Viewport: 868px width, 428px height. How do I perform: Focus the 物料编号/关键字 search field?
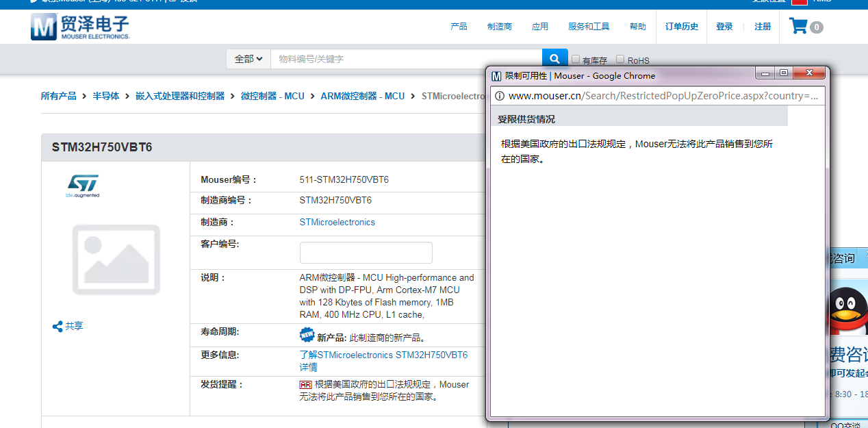[x=407, y=59]
